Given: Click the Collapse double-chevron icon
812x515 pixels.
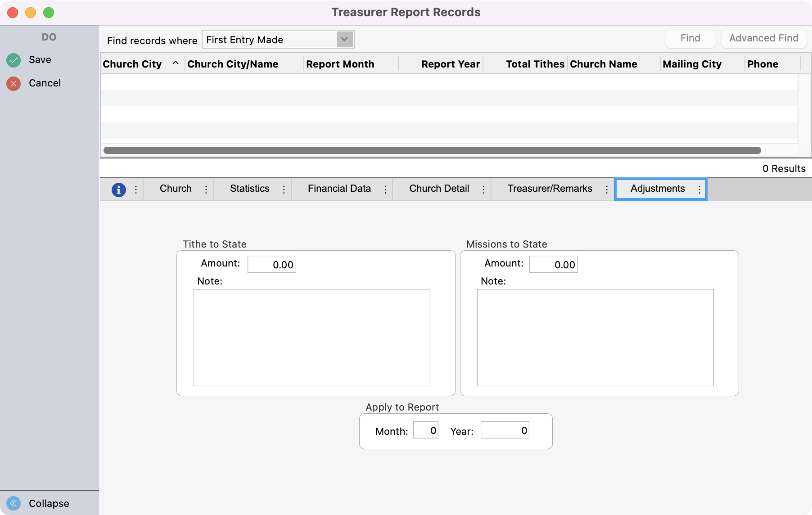Looking at the screenshot, I should pyautogui.click(x=13, y=503).
